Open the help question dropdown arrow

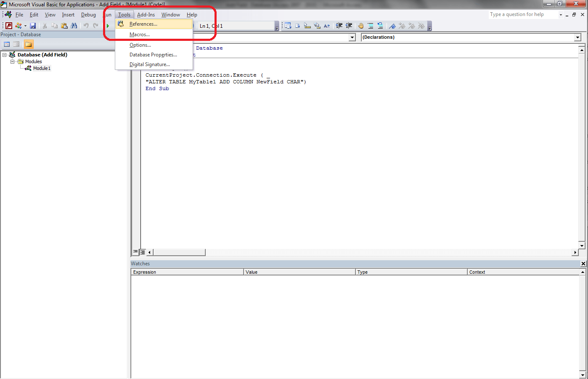coord(561,15)
